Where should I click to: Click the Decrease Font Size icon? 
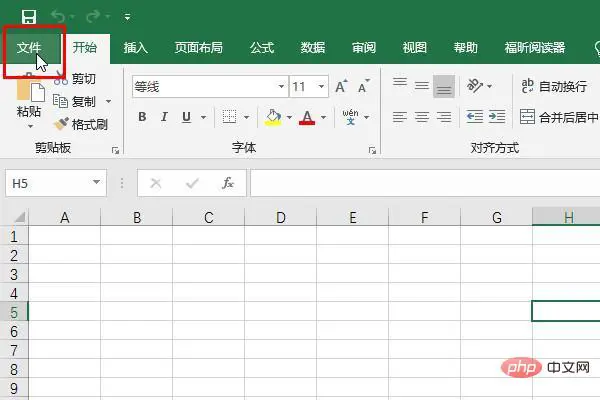click(364, 87)
